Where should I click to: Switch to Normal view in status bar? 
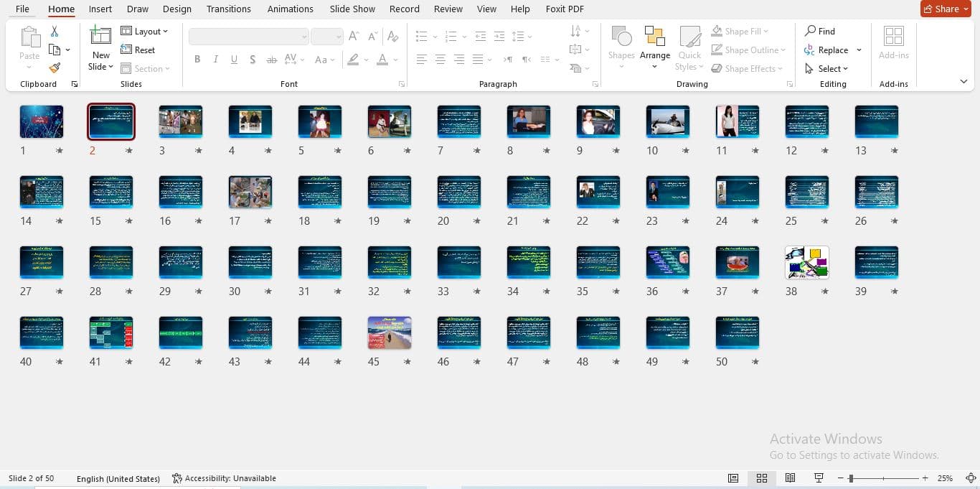pyautogui.click(x=733, y=478)
